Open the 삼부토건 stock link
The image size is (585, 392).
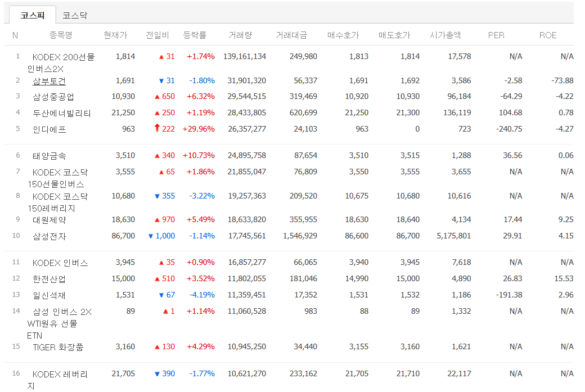pyautogui.click(x=49, y=81)
